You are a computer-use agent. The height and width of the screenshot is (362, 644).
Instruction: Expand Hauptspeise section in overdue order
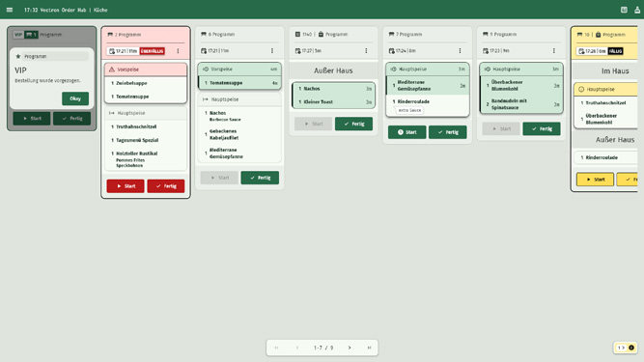146,113
